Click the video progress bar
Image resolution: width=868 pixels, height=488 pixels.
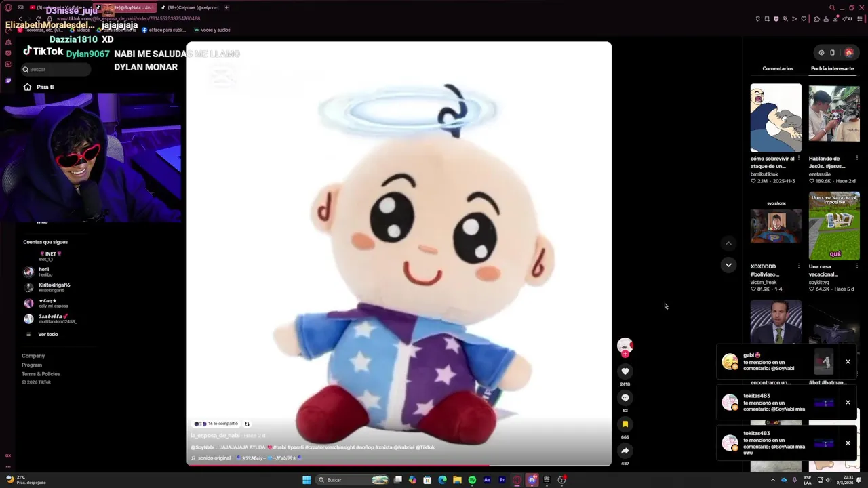(399, 465)
